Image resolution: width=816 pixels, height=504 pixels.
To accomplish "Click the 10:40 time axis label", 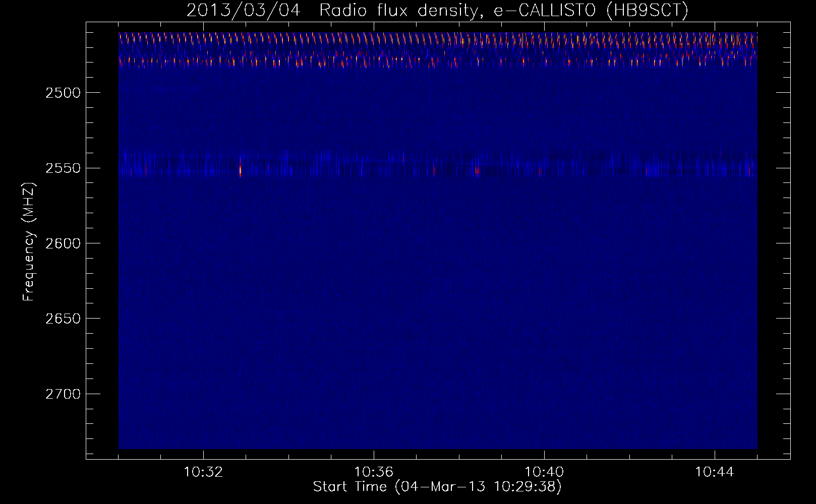I will [544, 472].
